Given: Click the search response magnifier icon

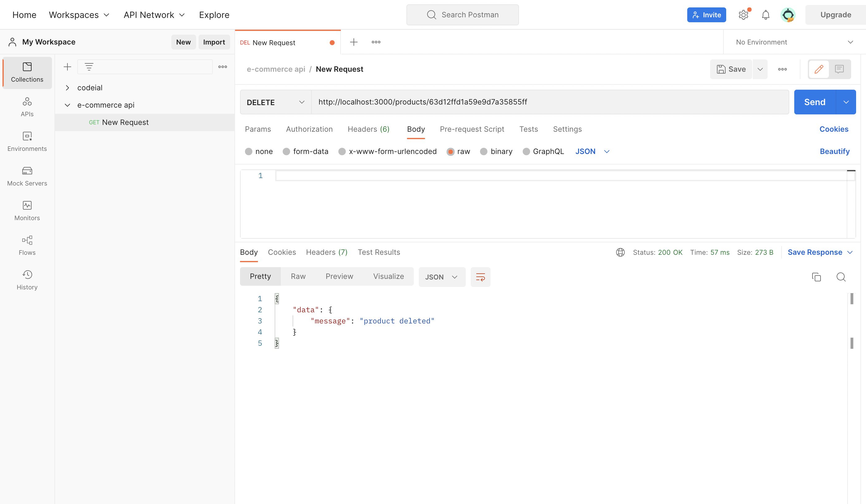Looking at the screenshot, I should click(x=841, y=277).
